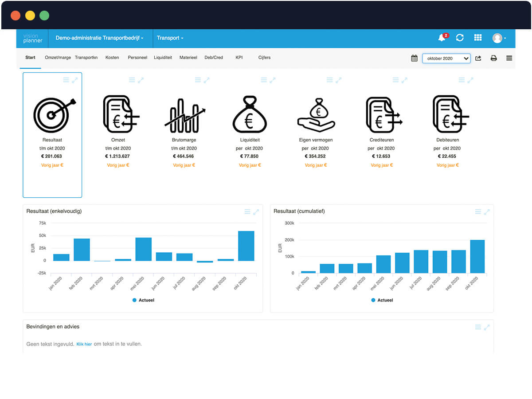Viewport: 532px width, 399px height.
Task: Open menu of Resultaat (cumulatief) chart
Action: point(478,212)
